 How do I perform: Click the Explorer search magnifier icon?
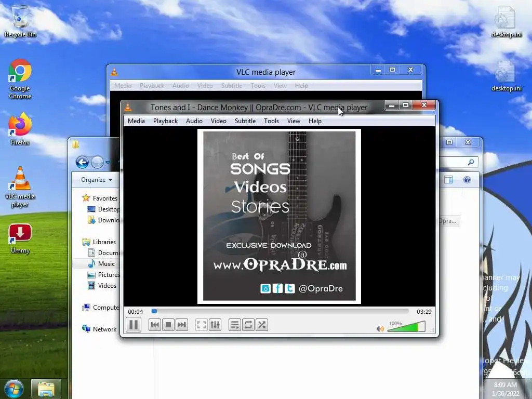pos(471,162)
